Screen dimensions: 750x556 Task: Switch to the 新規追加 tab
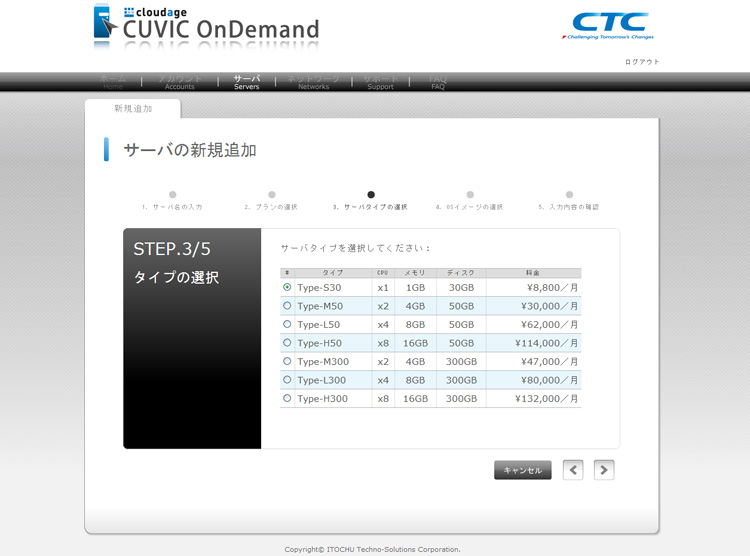pos(133,108)
